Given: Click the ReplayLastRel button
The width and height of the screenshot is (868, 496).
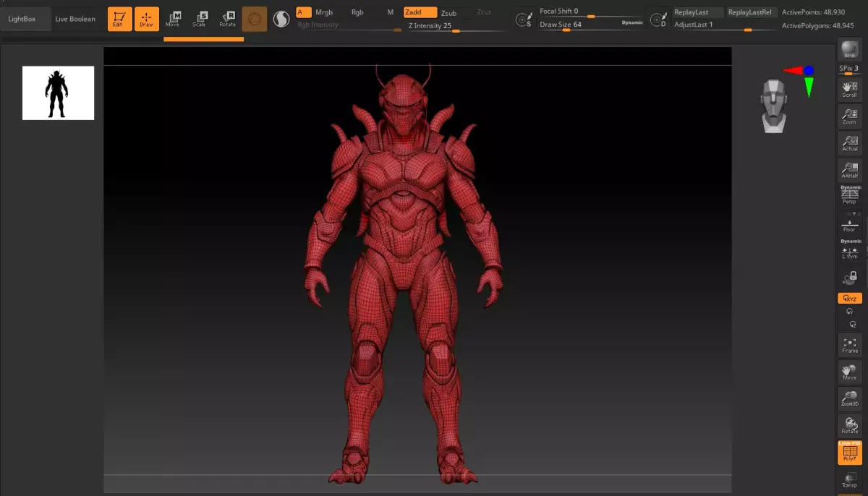Looking at the screenshot, I should [x=750, y=12].
